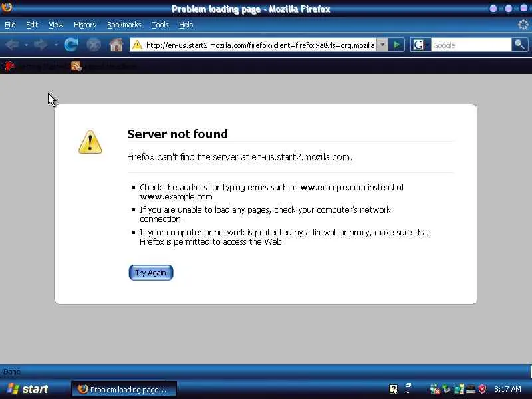This screenshot has height=399, width=532.
Task: Click the left purple window control button
Action: [493, 9]
